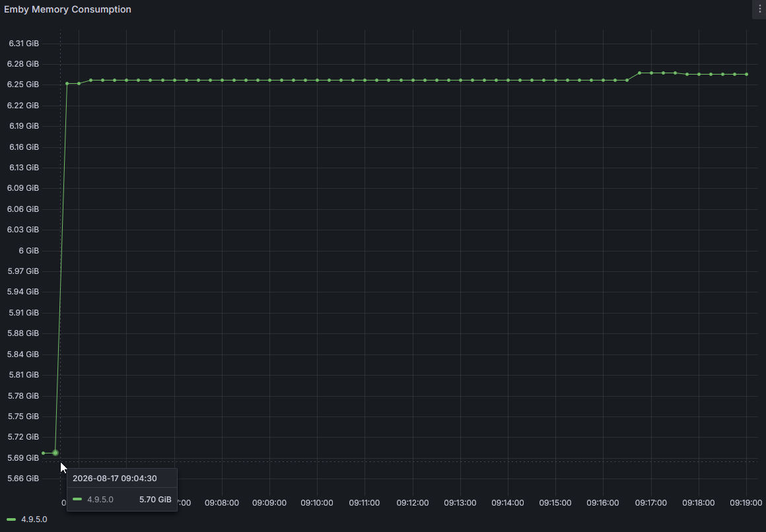
Task: Click the 5.70 GiB value in the tooltip
Action: [155, 499]
